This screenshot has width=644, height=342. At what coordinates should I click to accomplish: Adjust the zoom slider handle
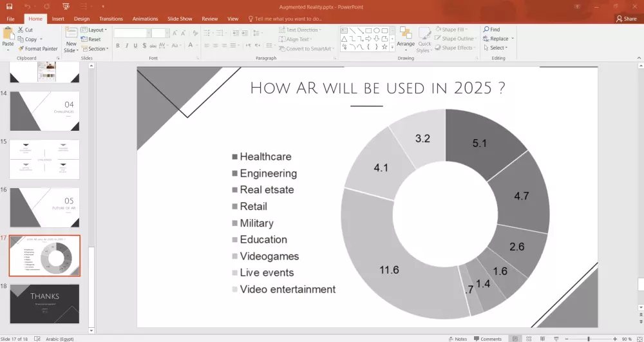pyautogui.click(x=589, y=339)
